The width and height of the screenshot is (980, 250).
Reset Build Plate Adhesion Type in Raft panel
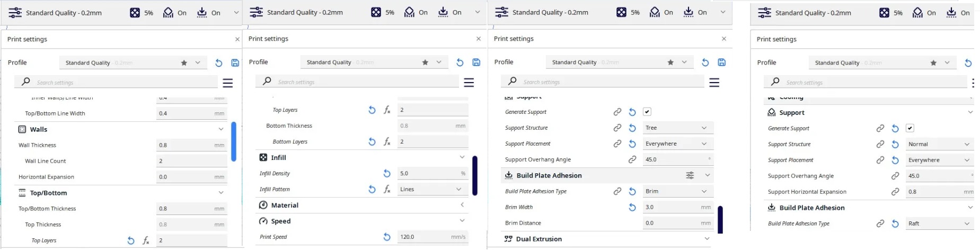[895, 224]
